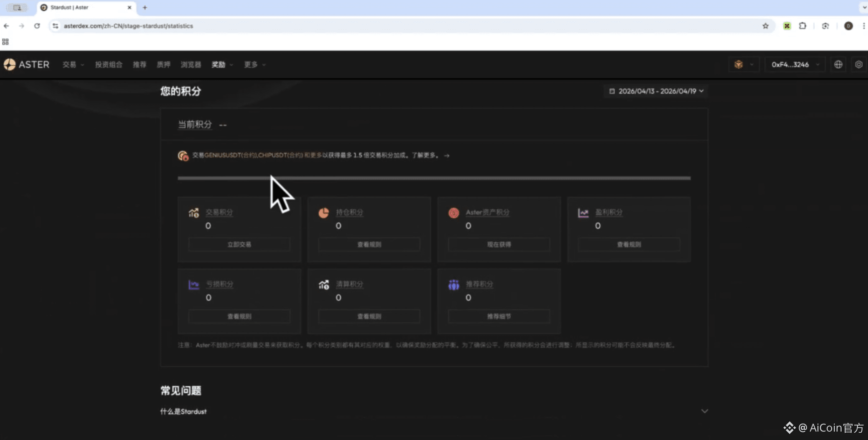This screenshot has height=440, width=868.
Task: Open the 2026/04/13 - 2026/04/19 date range dropdown
Action: pyautogui.click(x=656, y=91)
